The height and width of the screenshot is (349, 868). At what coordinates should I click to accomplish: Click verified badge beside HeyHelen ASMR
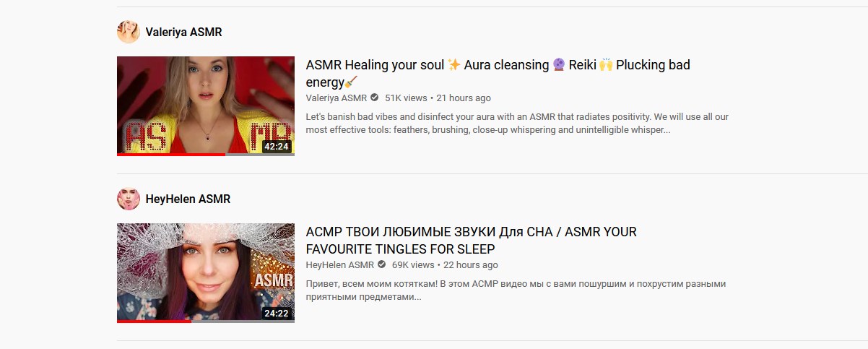coord(381,264)
